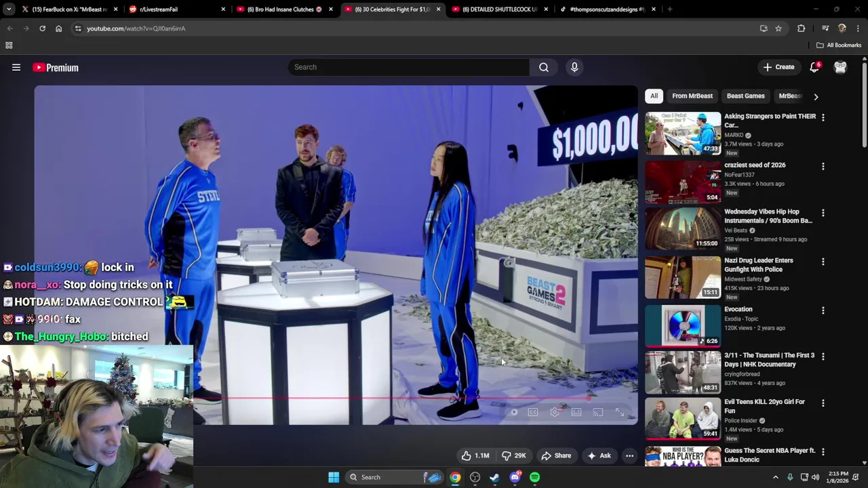Open YouTube notifications bell
The width and height of the screenshot is (868, 488).
click(x=814, y=67)
